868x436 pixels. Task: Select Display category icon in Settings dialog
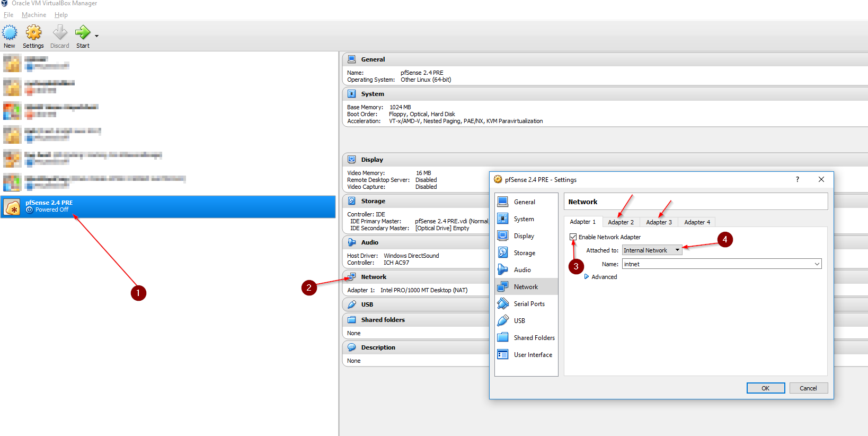tap(503, 236)
